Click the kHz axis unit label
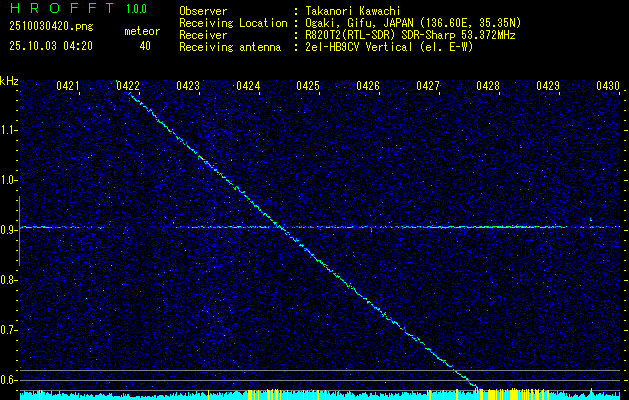The width and height of the screenshot is (629, 400). [9, 81]
